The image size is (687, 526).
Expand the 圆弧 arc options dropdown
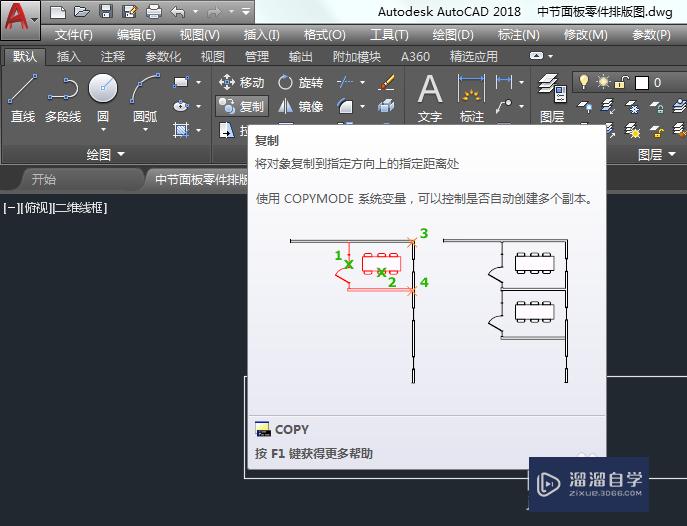(145, 130)
